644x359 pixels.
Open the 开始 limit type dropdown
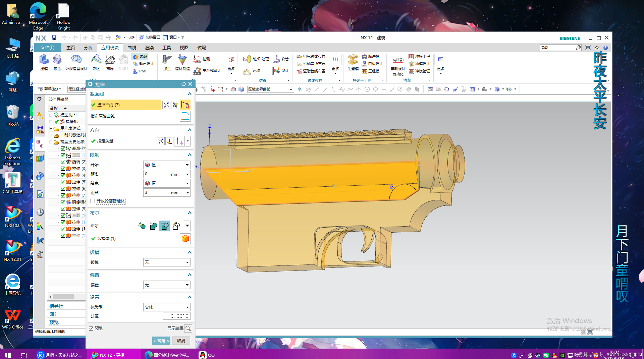click(x=167, y=165)
